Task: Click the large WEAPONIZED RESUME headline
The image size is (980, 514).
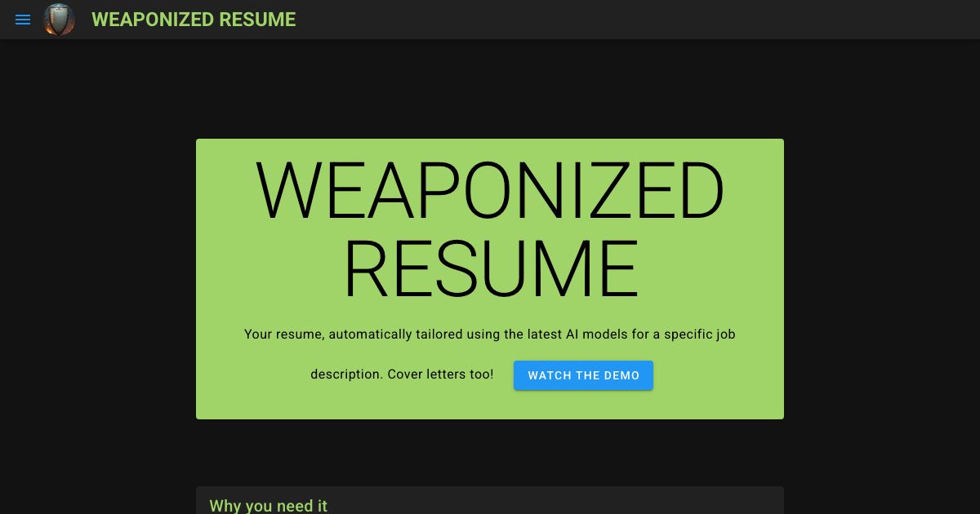Action: [490, 230]
